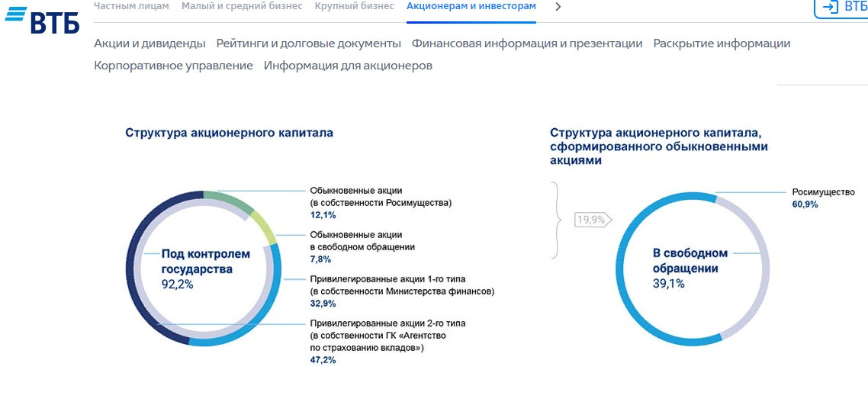Select the Крупный бизнес tab
The image size is (868, 402).
click(x=354, y=6)
